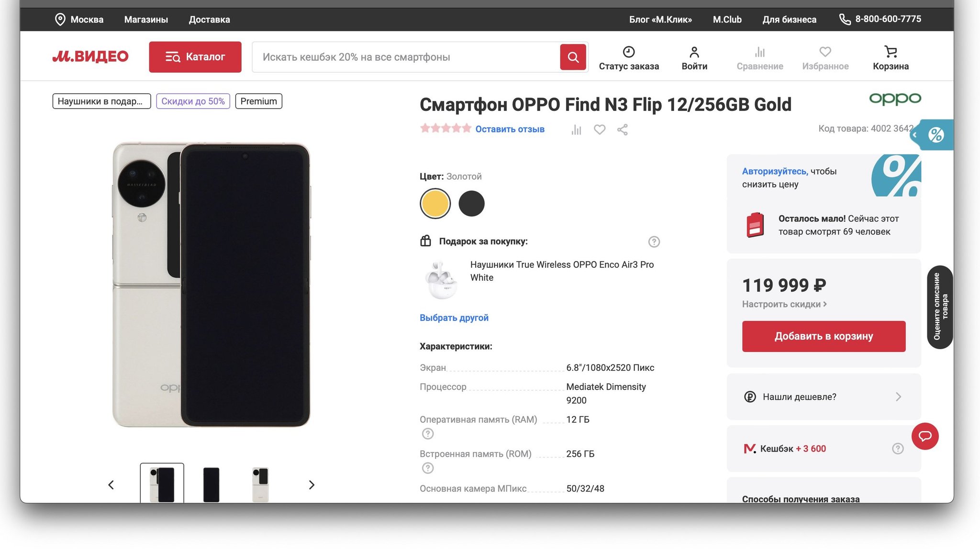
Task: Click Авторизуйтесь link to lower price
Action: coord(775,171)
